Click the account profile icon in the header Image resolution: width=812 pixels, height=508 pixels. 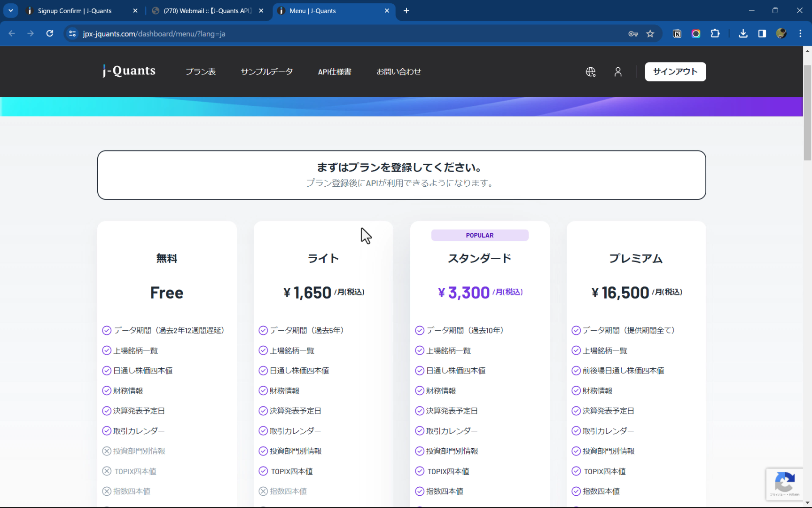(618, 72)
